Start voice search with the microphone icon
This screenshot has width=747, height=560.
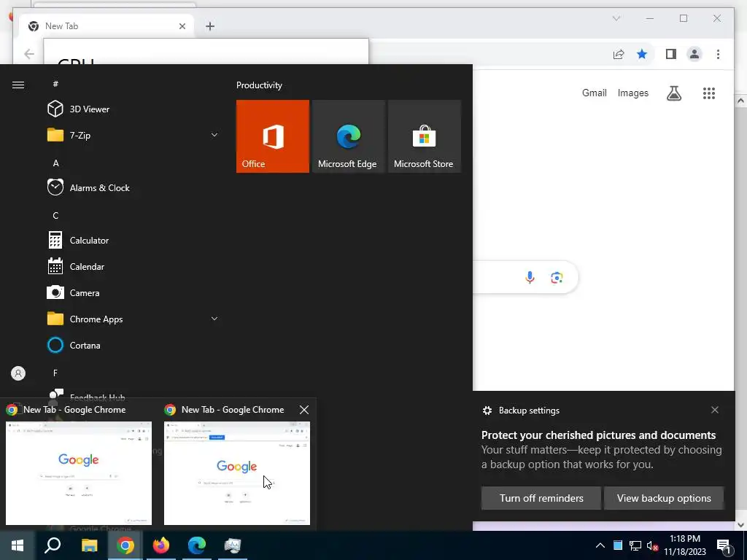click(x=530, y=277)
